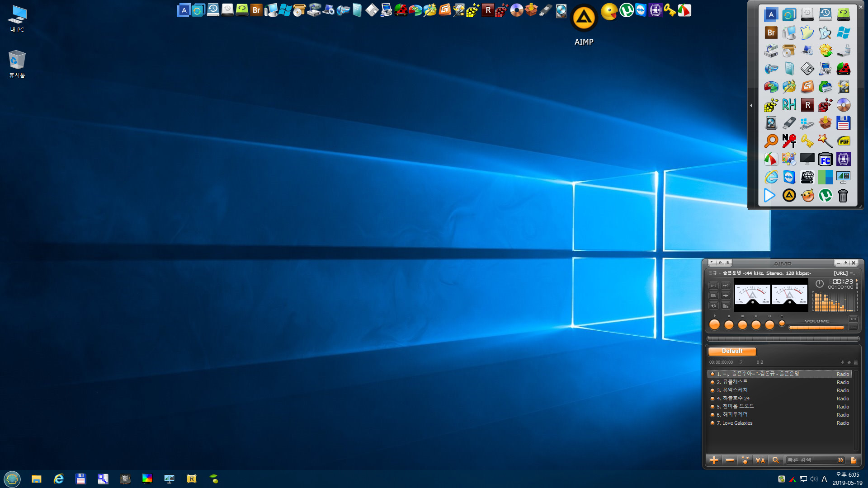The width and height of the screenshot is (868, 488).
Task: Click the AIMP spectrum analyzer display
Action: click(x=835, y=301)
